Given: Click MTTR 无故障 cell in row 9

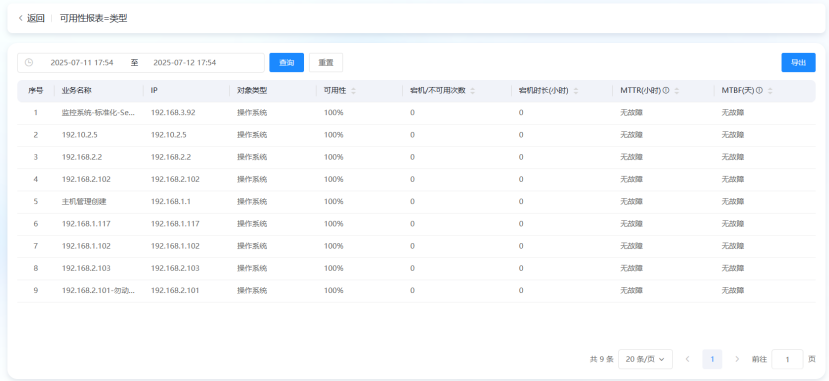Looking at the screenshot, I should click(x=631, y=290).
